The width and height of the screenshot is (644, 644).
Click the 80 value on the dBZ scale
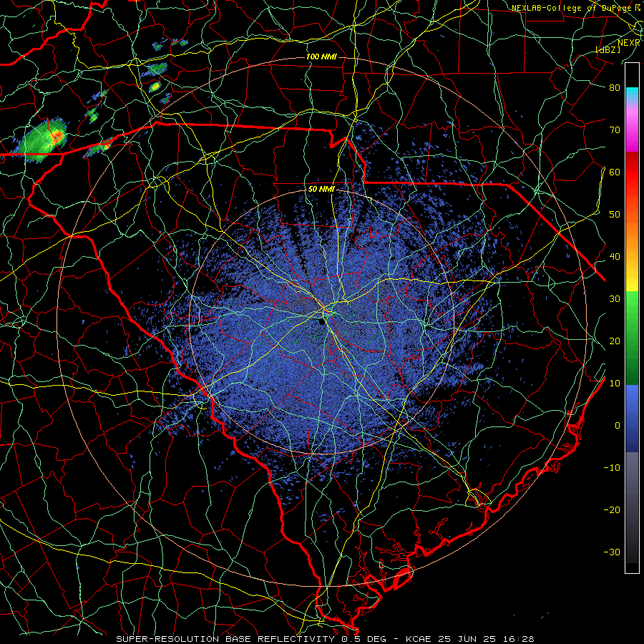coord(615,87)
